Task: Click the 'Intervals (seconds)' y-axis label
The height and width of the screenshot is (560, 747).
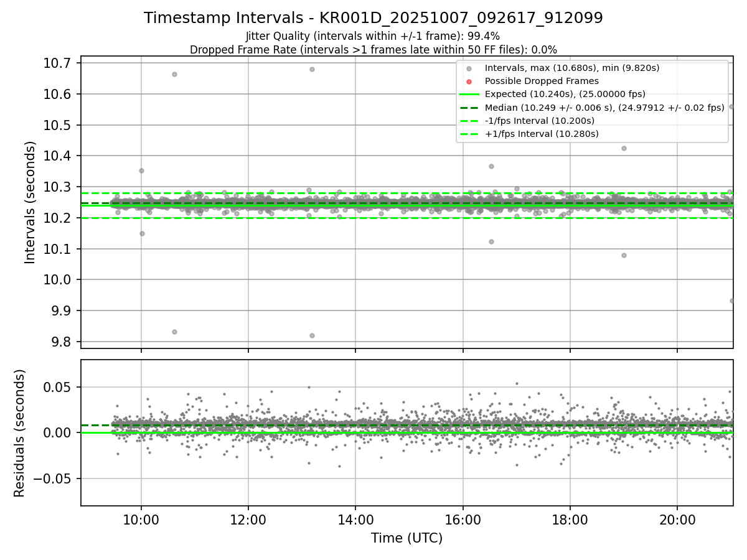Action: (x=31, y=202)
